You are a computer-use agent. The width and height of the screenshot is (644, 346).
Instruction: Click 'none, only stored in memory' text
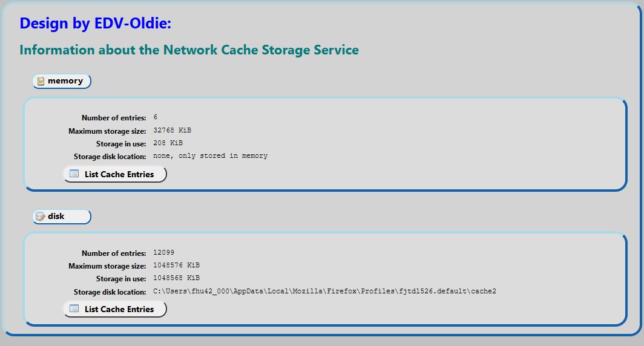210,156
